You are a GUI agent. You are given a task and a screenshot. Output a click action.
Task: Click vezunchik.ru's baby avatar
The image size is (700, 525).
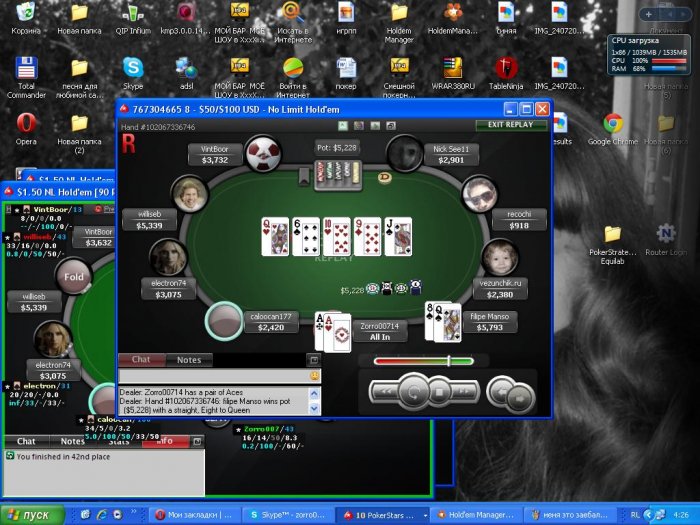point(500,258)
